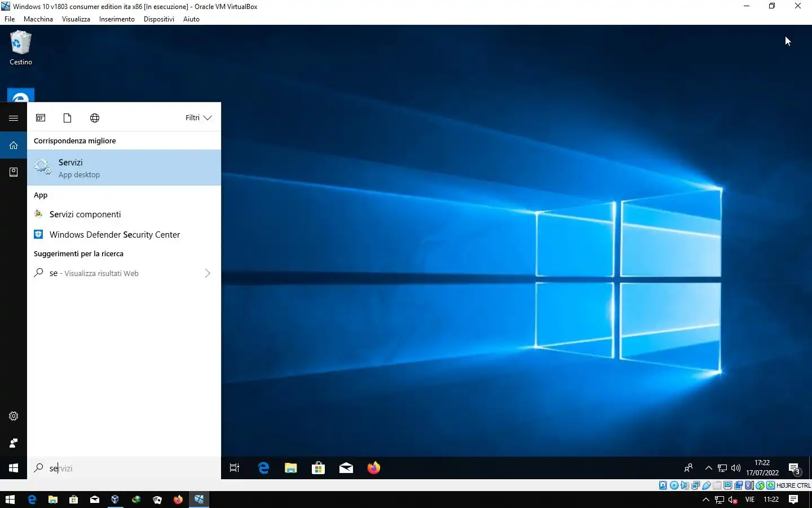This screenshot has height=508, width=812.
Task: Click the VirtualBox network status icon
Action: pyautogui.click(x=695, y=485)
